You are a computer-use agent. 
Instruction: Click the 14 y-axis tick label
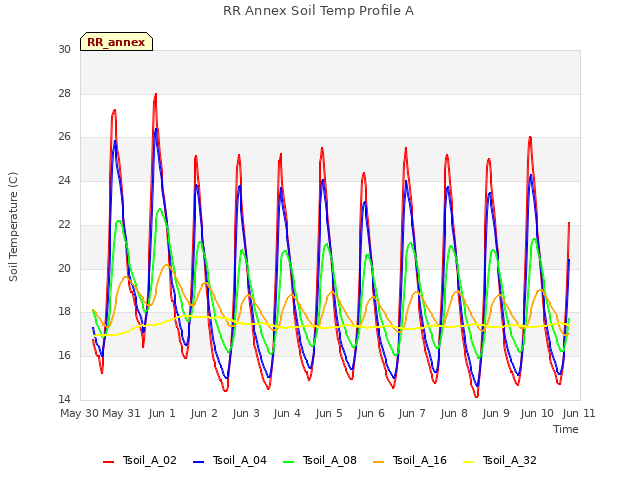coord(64,399)
